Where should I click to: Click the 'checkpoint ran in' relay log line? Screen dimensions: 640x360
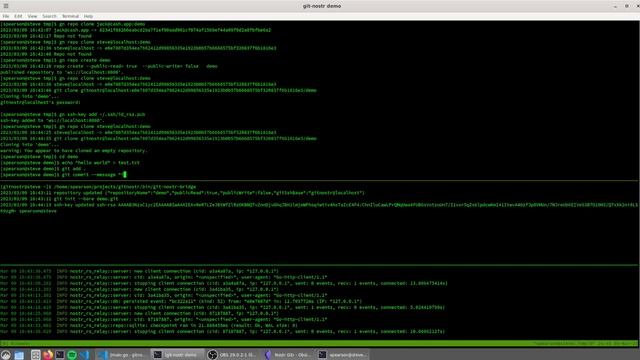pos(149,325)
